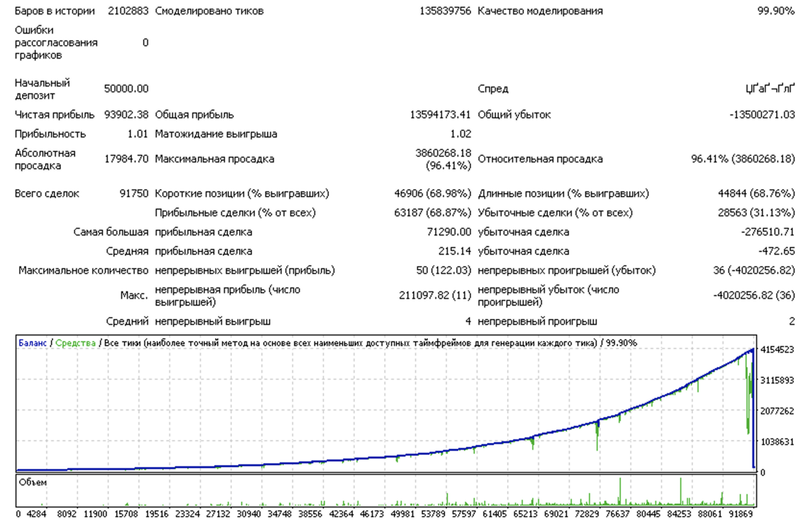
Task: Click the "Баланс" legend label on chart
Action: [33, 343]
